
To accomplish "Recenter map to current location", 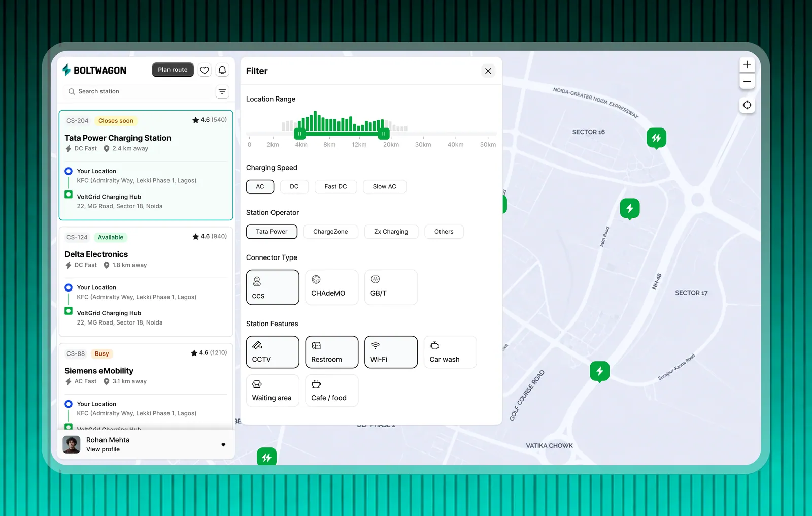I will coord(747,105).
